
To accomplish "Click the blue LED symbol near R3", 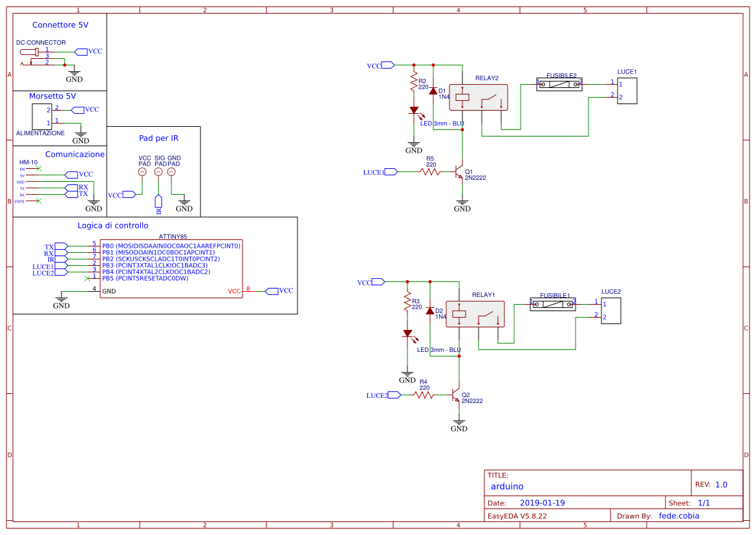I will [x=407, y=332].
